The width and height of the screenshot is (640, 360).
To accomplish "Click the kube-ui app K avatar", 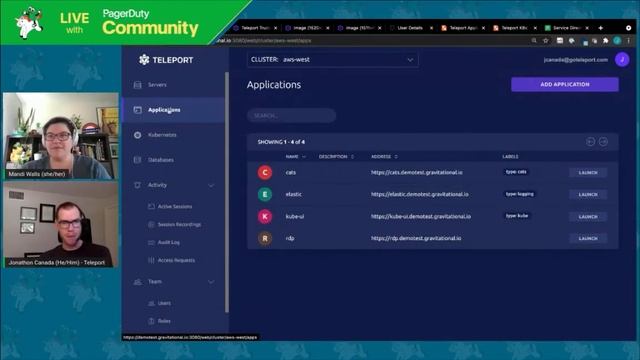I will point(265,216).
